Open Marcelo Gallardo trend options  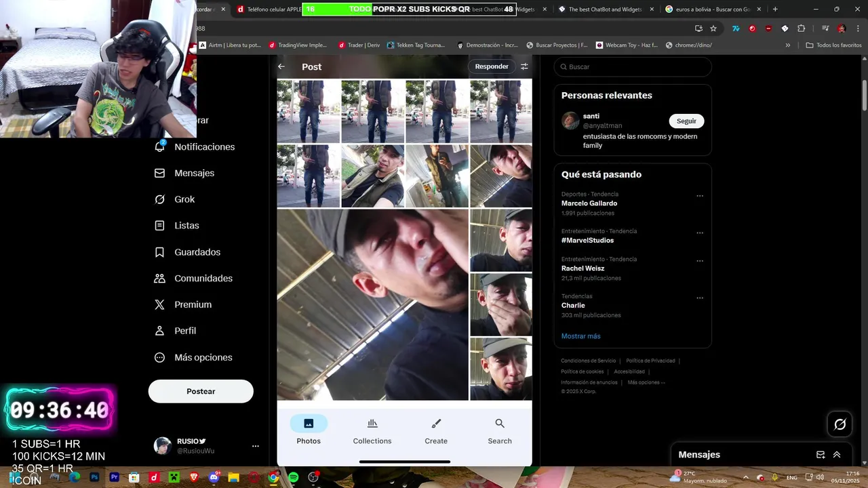pos(700,196)
